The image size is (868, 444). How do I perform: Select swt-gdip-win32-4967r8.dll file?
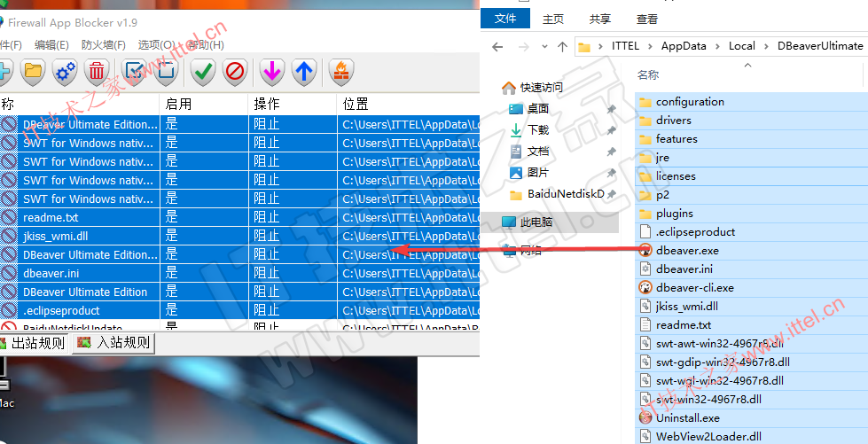click(x=723, y=362)
